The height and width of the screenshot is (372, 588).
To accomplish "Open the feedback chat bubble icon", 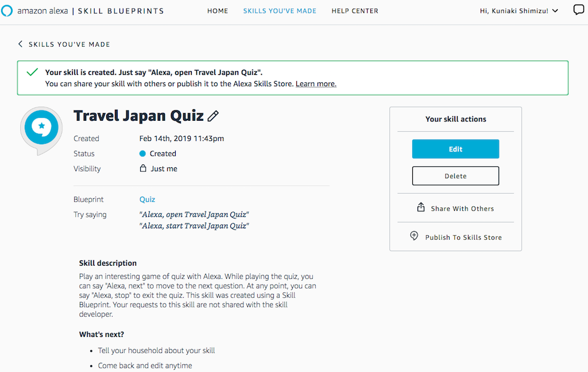I will coord(579,10).
